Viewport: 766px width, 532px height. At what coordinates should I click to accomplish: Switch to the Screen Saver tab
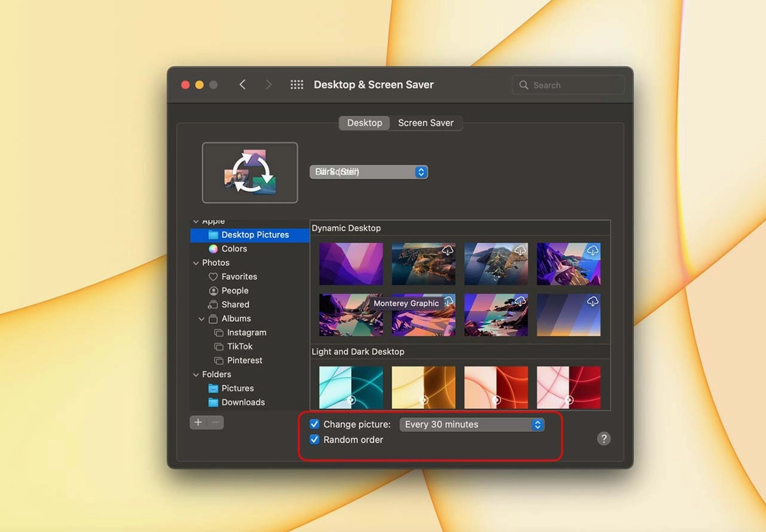[426, 123]
